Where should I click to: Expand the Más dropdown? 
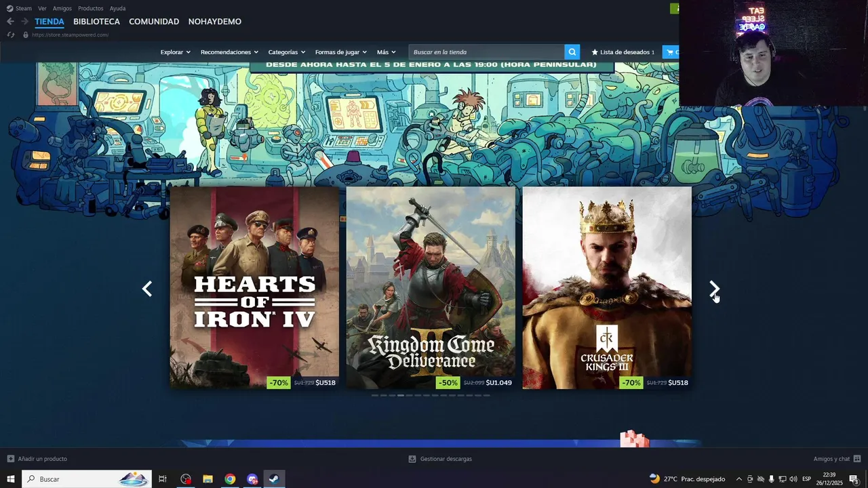[387, 52]
